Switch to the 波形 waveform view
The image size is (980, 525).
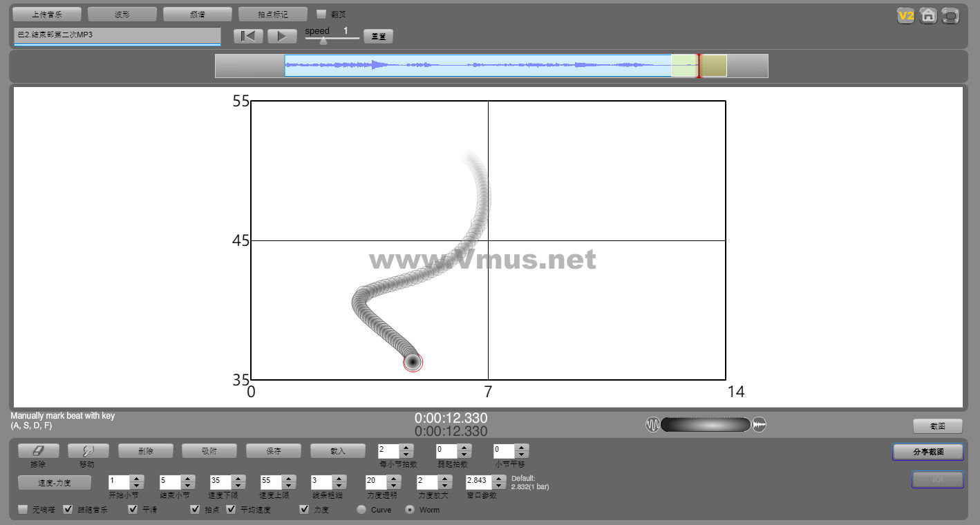click(x=122, y=14)
